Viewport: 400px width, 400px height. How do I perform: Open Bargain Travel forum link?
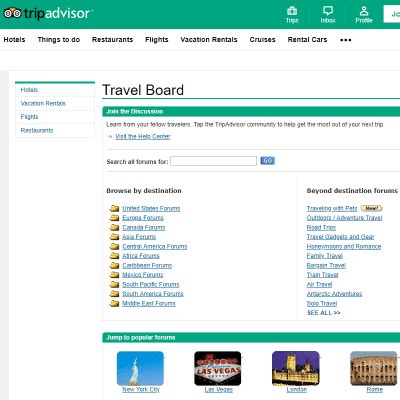(x=326, y=265)
